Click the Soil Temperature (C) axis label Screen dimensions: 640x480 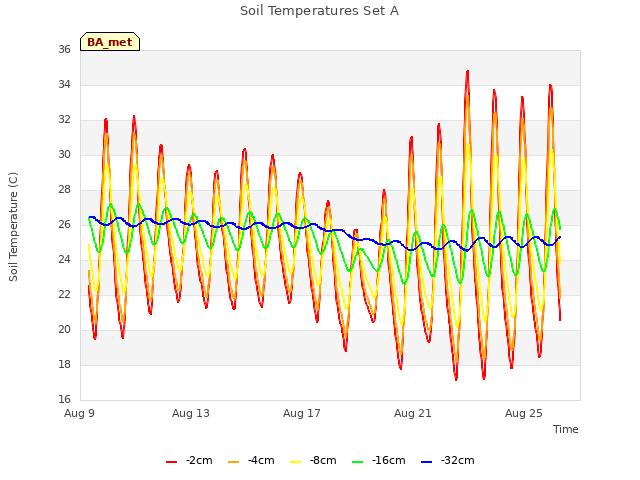click(13, 227)
